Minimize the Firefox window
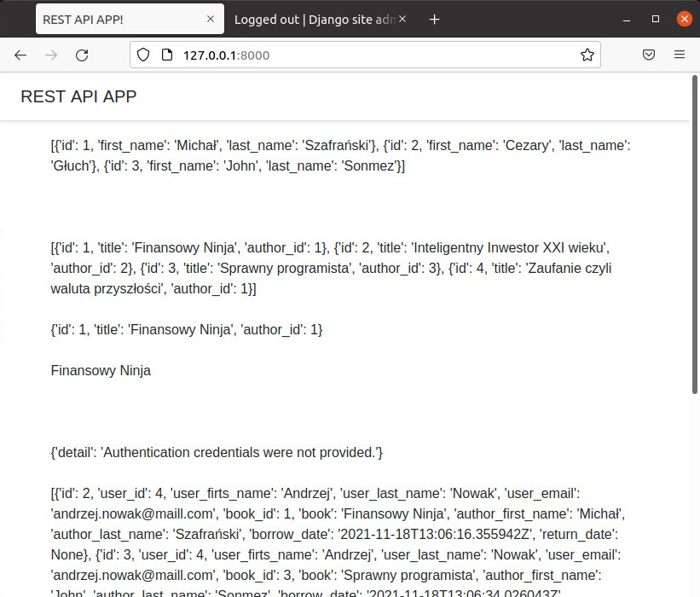Image resolution: width=700 pixels, height=597 pixels. 628,19
